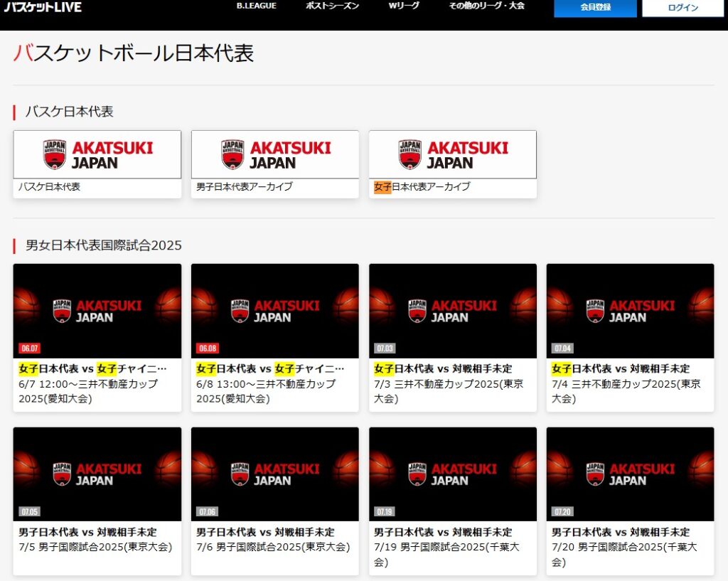728x581 pixels.
Task: Click the バスケ日本代表 section heading
Action: coord(69,112)
